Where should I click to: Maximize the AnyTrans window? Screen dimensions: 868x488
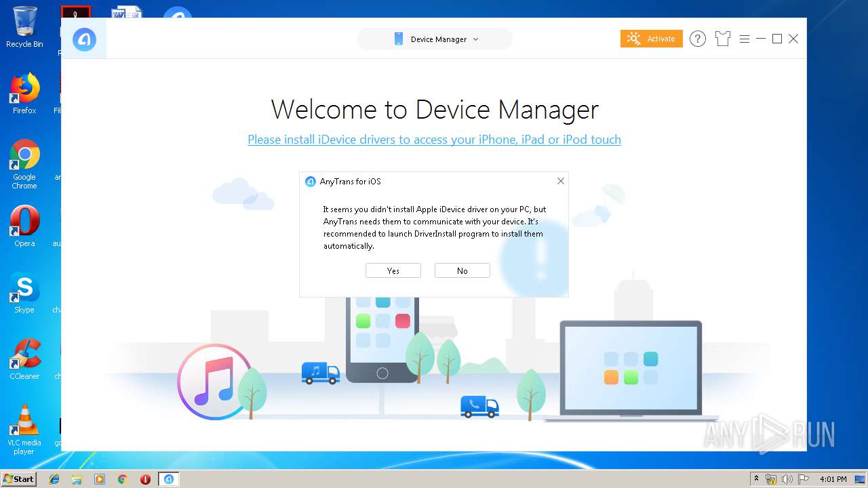click(x=777, y=39)
